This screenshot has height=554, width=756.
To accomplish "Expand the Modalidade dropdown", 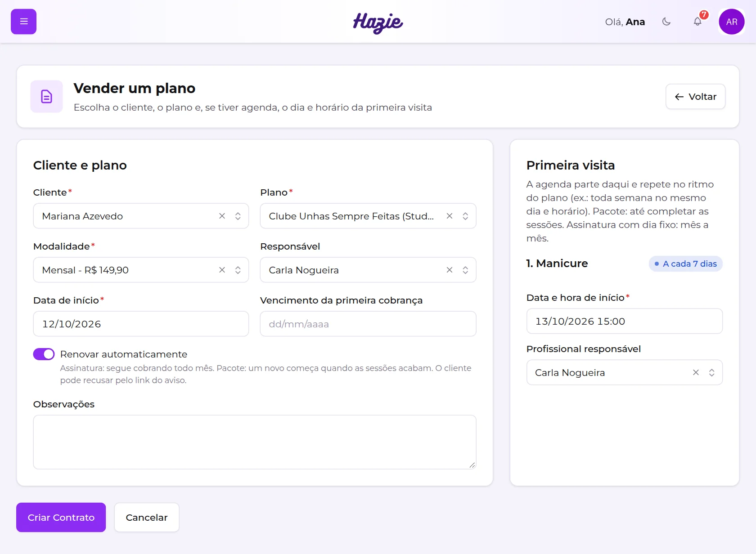I will click(238, 270).
